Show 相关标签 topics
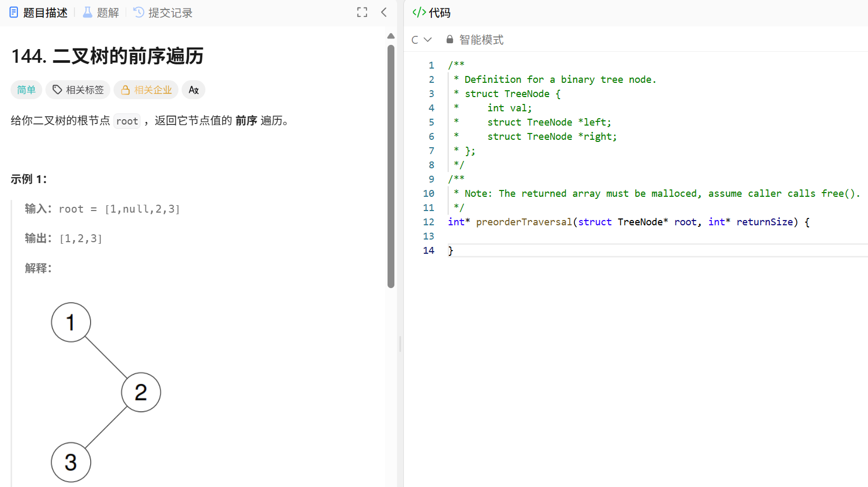 [78, 90]
